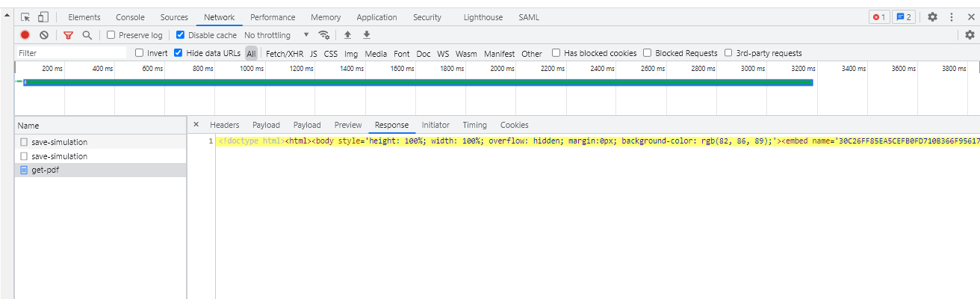Check 3rd-party requests checkbox
Viewport: 980px width, 299px height.
pos(729,53)
